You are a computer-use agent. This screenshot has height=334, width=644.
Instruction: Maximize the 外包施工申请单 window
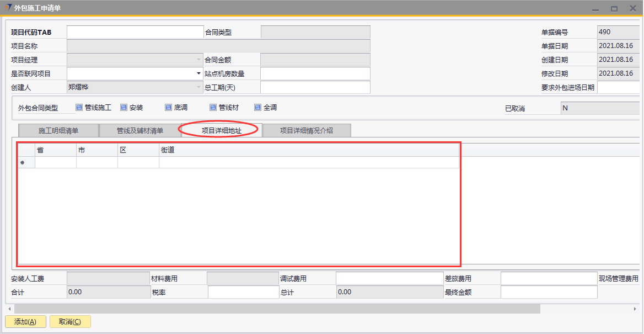(614, 8)
